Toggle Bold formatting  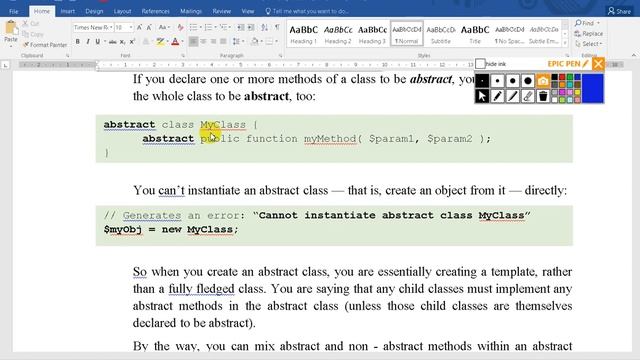[78, 42]
